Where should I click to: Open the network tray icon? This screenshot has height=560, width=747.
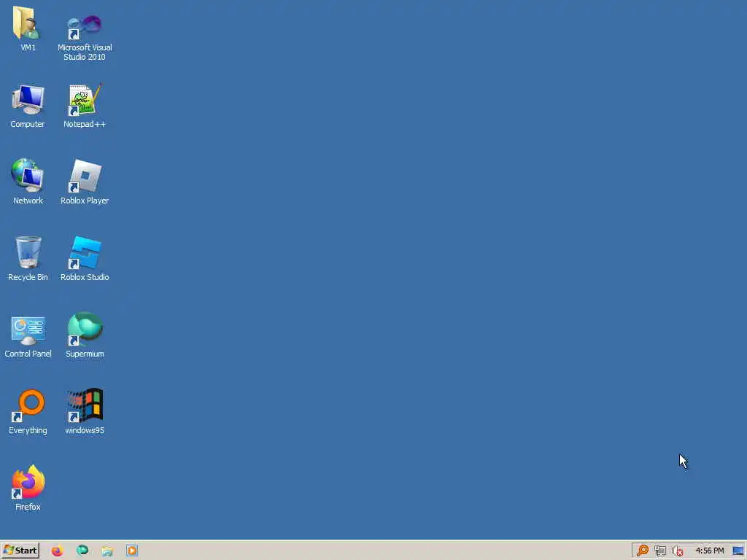pyautogui.click(x=659, y=551)
